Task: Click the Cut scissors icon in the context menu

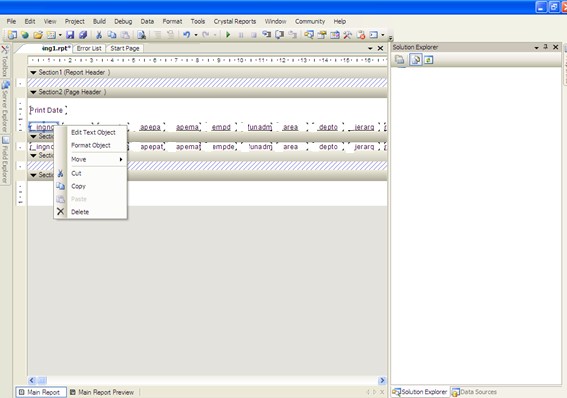Action: point(60,174)
